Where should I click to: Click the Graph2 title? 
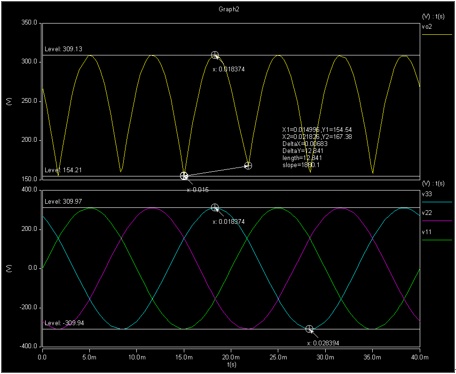[x=229, y=9]
